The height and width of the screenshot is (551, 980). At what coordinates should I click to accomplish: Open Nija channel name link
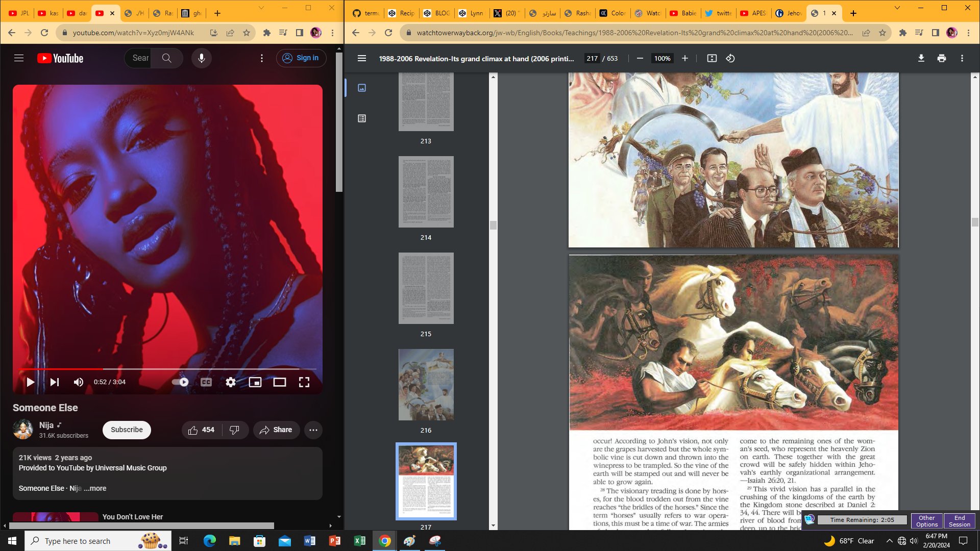click(46, 425)
